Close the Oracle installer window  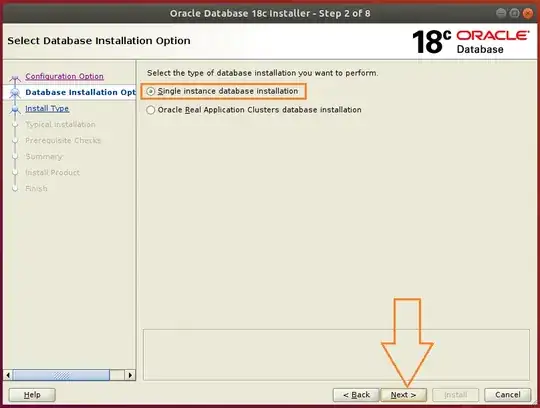[528, 13]
